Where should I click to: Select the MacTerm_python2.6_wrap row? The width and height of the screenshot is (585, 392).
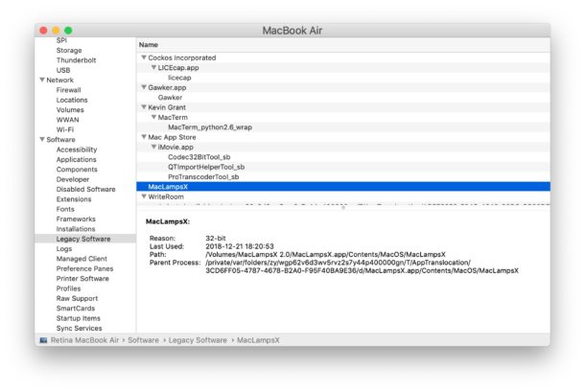click(343, 127)
